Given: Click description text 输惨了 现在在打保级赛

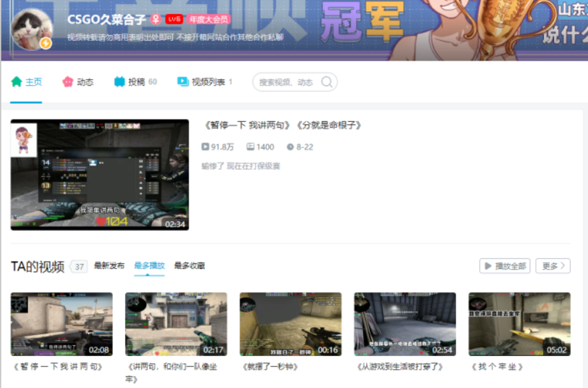Looking at the screenshot, I should 240,166.
